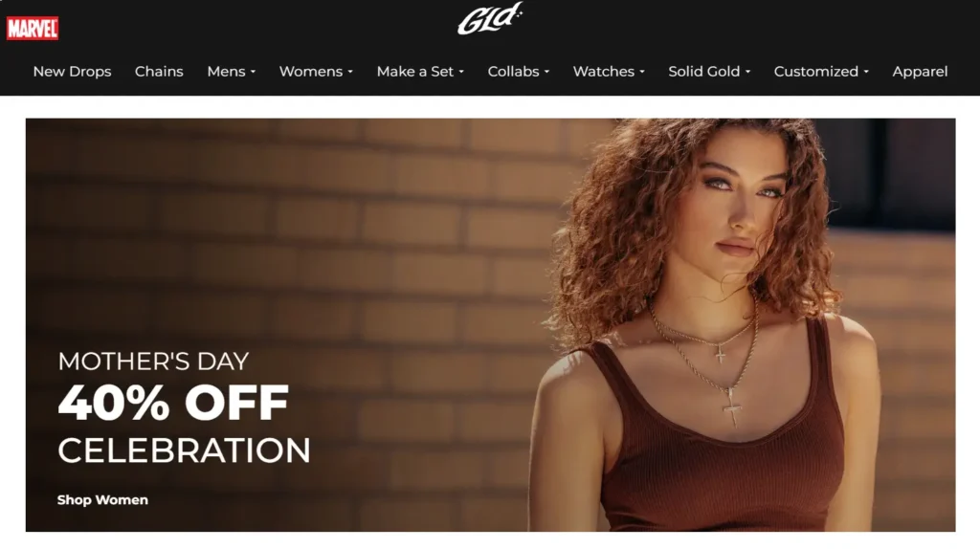The width and height of the screenshot is (980, 549).
Task: Go to the Chains category
Action: coord(159,71)
